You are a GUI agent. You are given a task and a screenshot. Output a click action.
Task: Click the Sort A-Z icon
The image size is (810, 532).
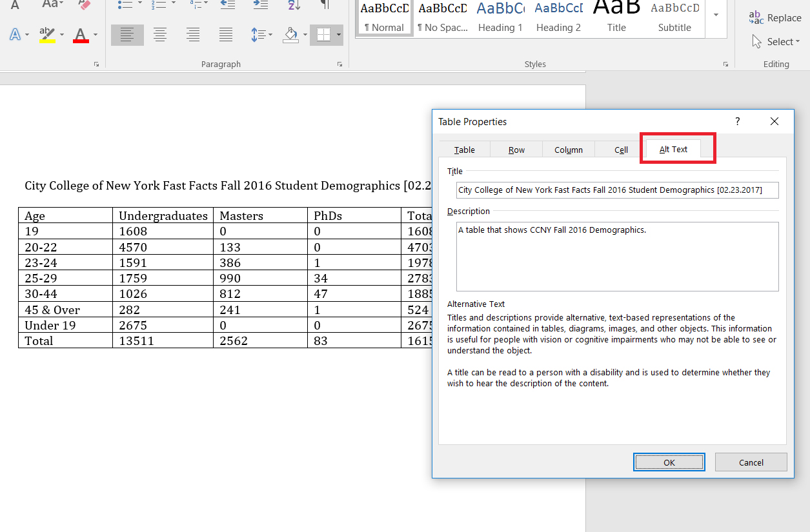[x=294, y=4]
